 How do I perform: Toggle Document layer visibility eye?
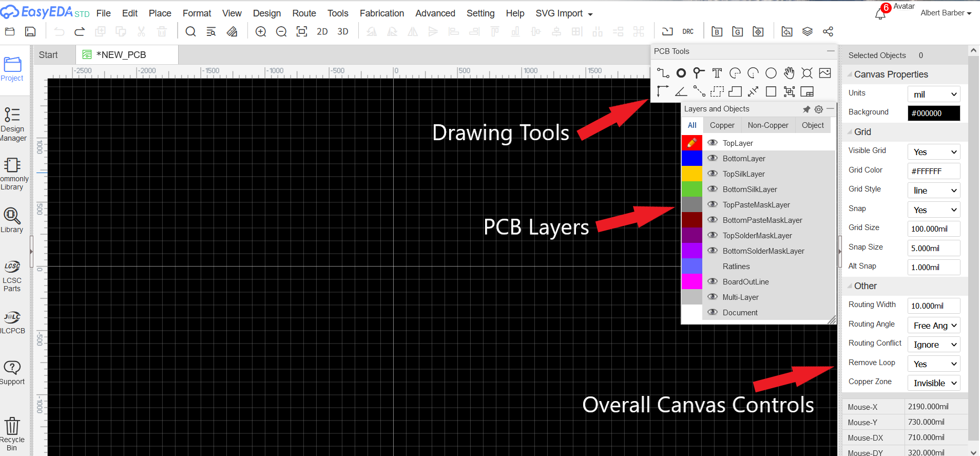(713, 312)
